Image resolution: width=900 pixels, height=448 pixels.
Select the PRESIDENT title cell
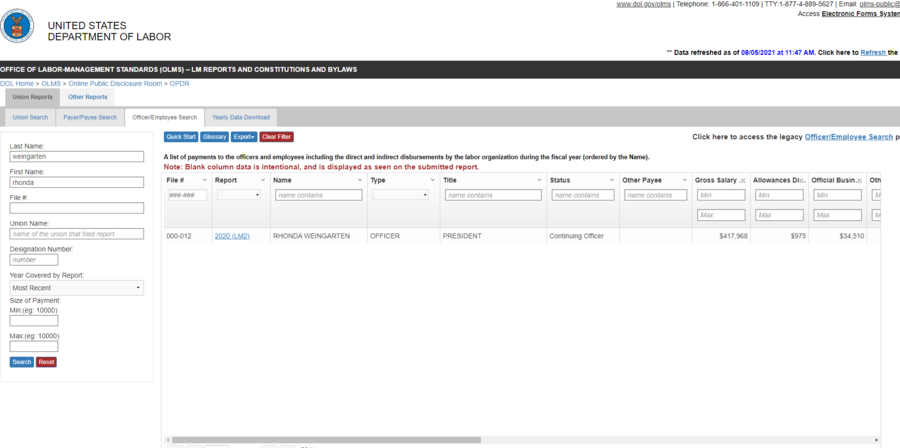[x=493, y=236]
